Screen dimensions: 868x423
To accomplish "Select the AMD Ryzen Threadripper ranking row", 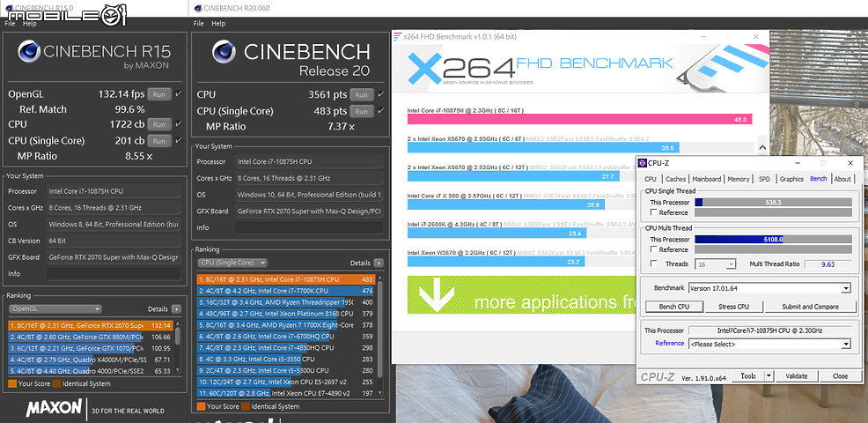I will pos(285,302).
